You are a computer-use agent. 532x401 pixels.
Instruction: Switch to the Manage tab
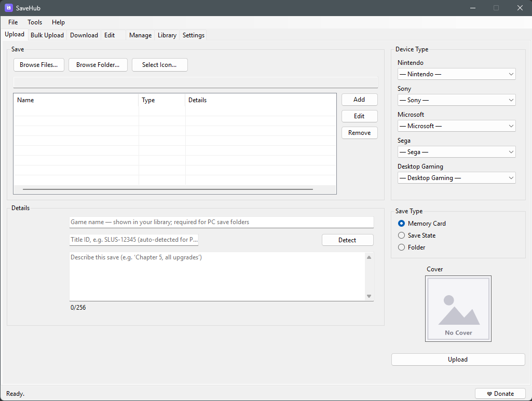tap(140, 35)
